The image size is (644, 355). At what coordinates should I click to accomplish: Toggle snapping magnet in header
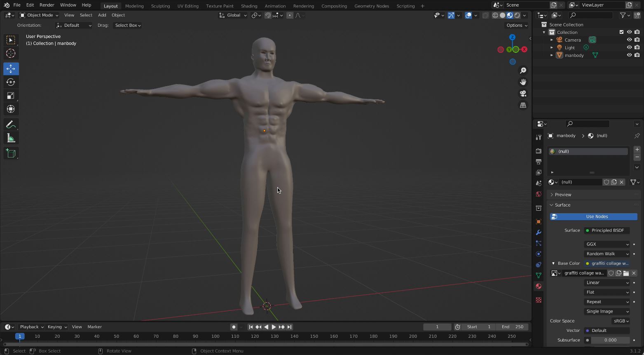click(x=268, y=15)
